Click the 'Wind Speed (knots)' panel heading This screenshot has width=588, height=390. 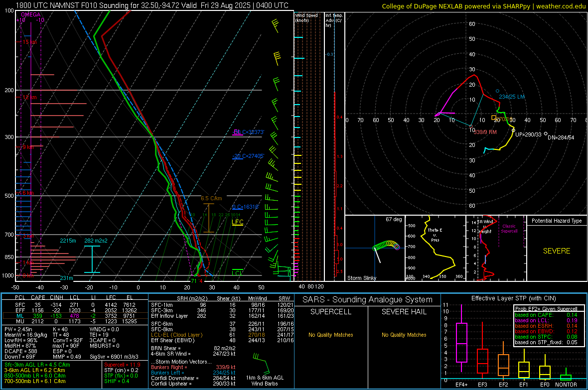click(306, 17)
